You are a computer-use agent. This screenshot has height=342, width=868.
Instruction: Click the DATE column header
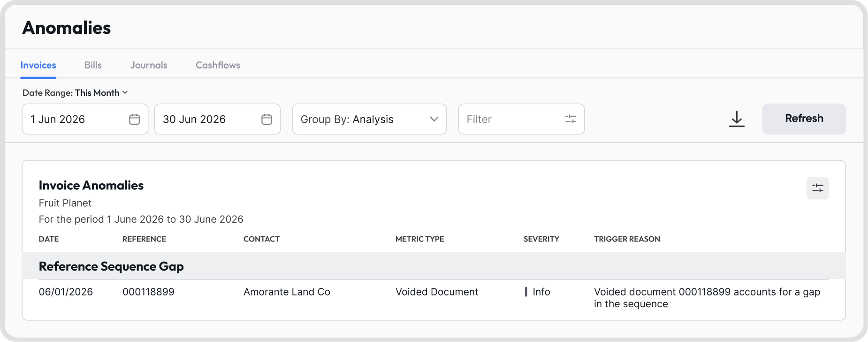click(x=49, y=239)
